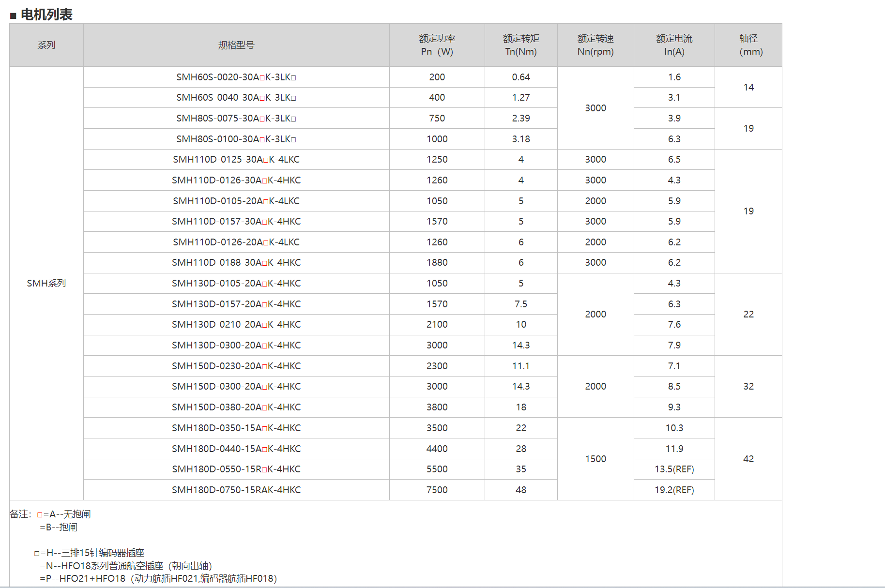Viewport: 885px width, 588px height.
Task: Click the 7500 W rated power cell
Action: click(437, 490)
